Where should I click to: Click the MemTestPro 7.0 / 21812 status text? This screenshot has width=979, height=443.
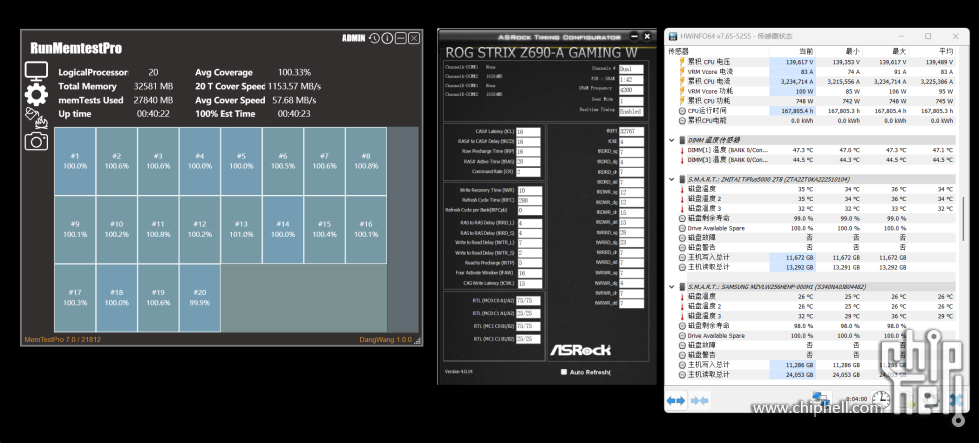(x=62, y=339)
